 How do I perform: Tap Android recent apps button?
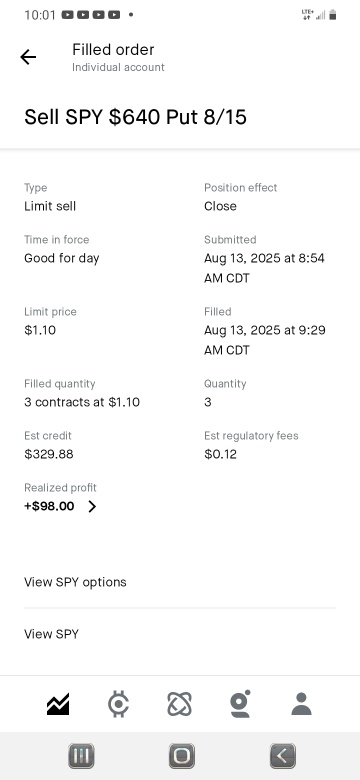click(81, 756)
